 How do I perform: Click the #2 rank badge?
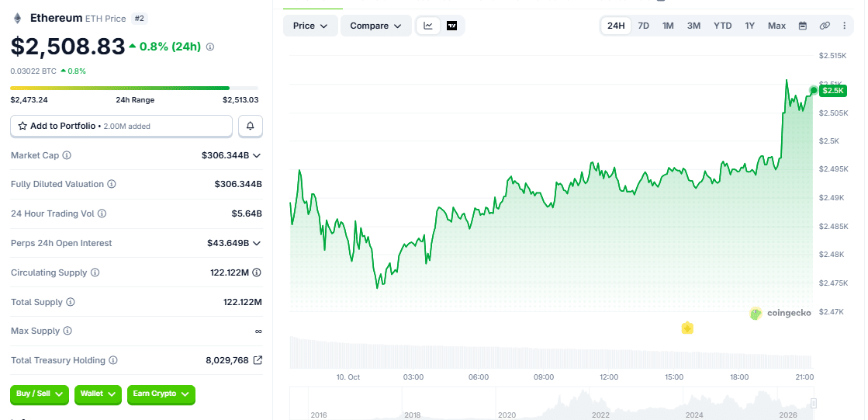click(140, 19)
